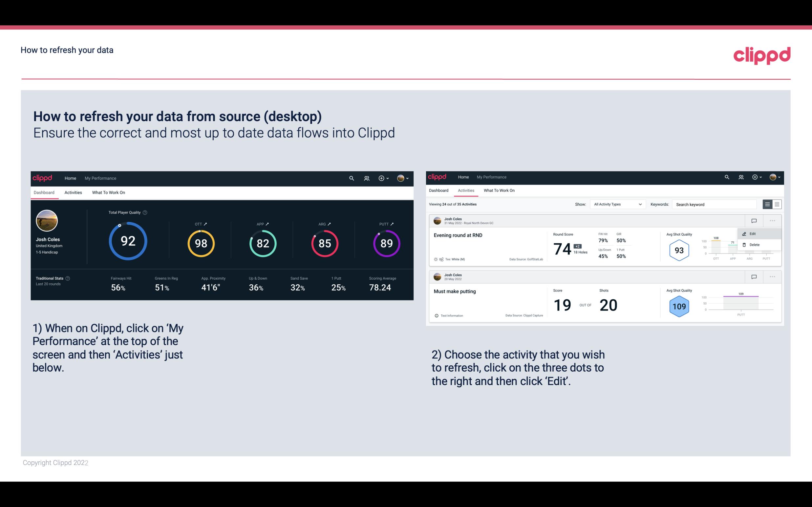Click the three dots menu on Evening round

click(x=772, y=220)
